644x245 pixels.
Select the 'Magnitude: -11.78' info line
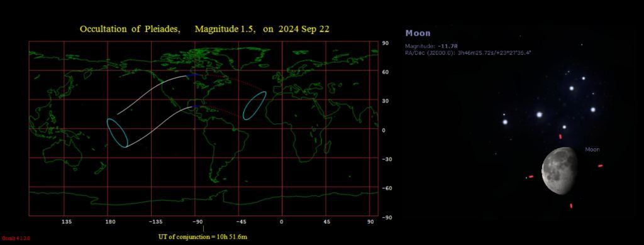tap(431, 46)
